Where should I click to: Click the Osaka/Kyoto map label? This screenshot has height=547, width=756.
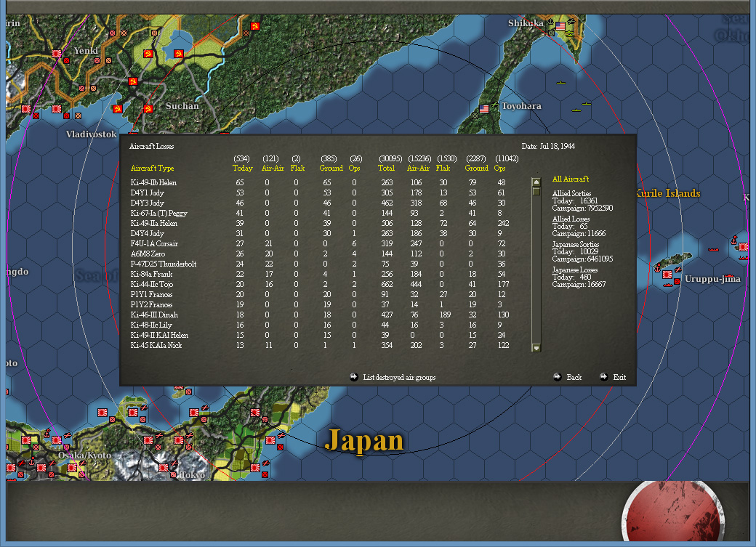(84, 455)
